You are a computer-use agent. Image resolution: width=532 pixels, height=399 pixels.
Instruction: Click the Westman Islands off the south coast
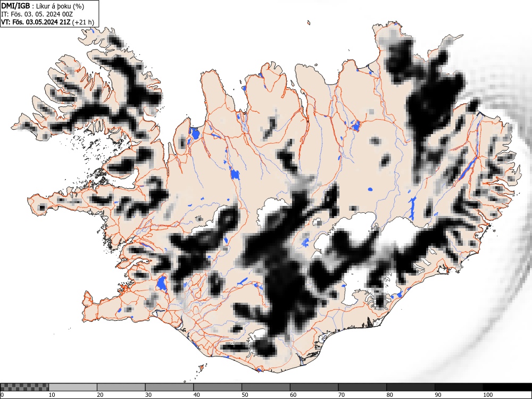click(202, 368)
